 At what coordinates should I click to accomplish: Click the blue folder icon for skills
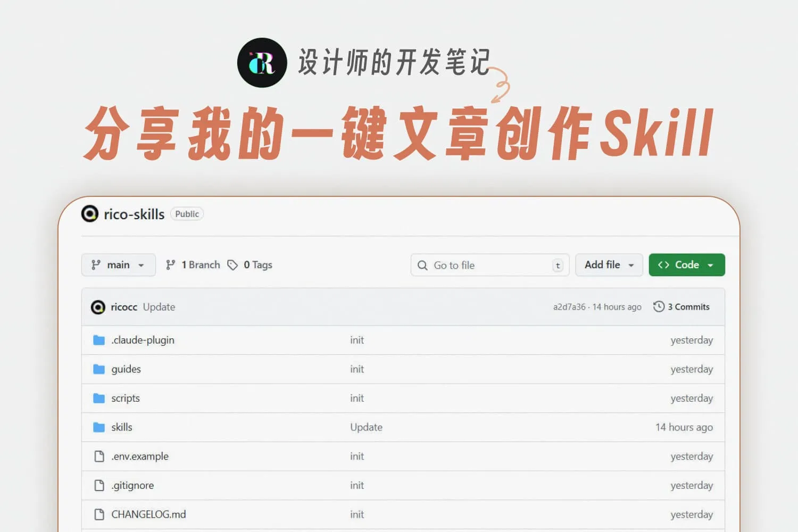(x=99, y=427)
